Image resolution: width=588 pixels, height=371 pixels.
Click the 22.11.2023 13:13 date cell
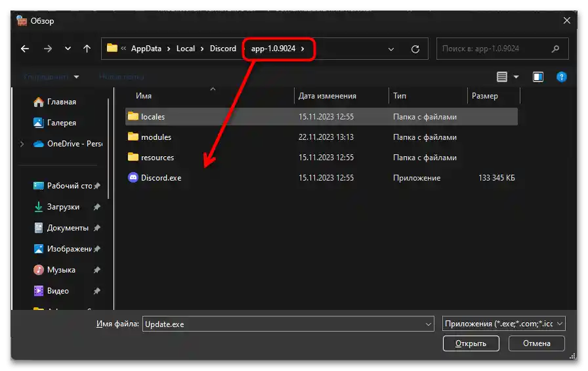326,137
